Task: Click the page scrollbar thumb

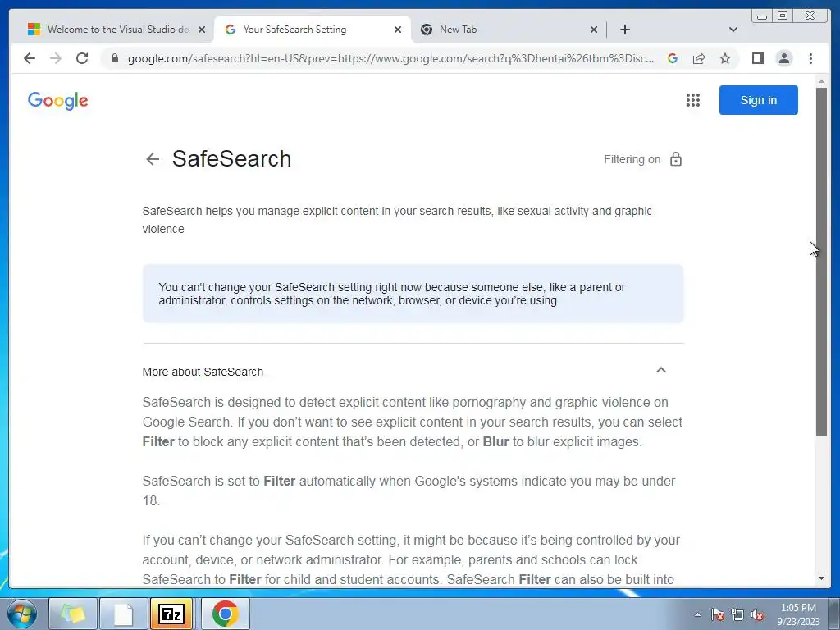Action: click(x=821, y=262)
